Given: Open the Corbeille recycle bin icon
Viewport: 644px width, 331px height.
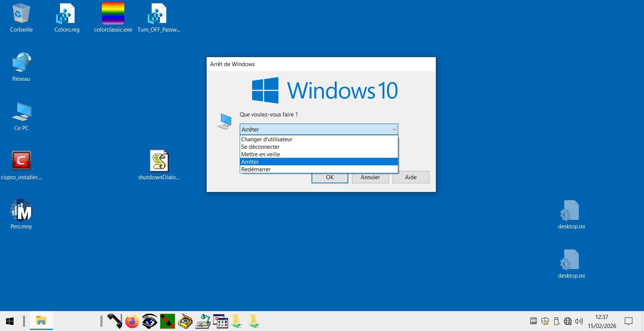Looking at the screenshot, I should point(21,14).
